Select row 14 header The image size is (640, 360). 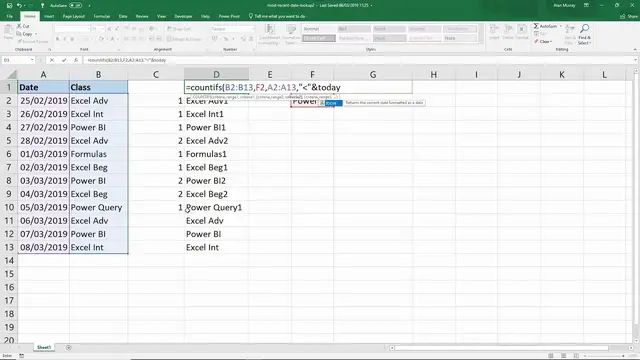pos(9,260)
